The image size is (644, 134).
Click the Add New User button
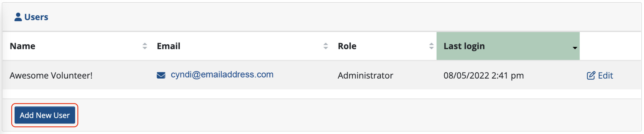45,115
